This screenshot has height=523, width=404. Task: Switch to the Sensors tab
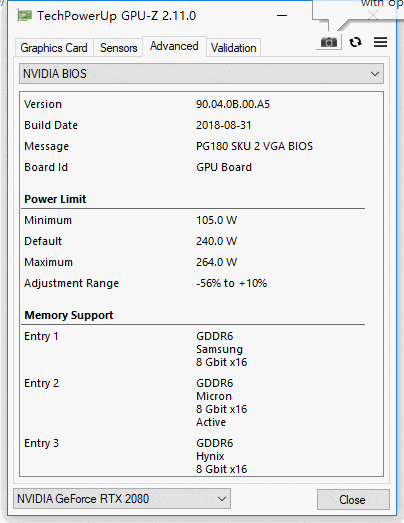pos(118,48)
